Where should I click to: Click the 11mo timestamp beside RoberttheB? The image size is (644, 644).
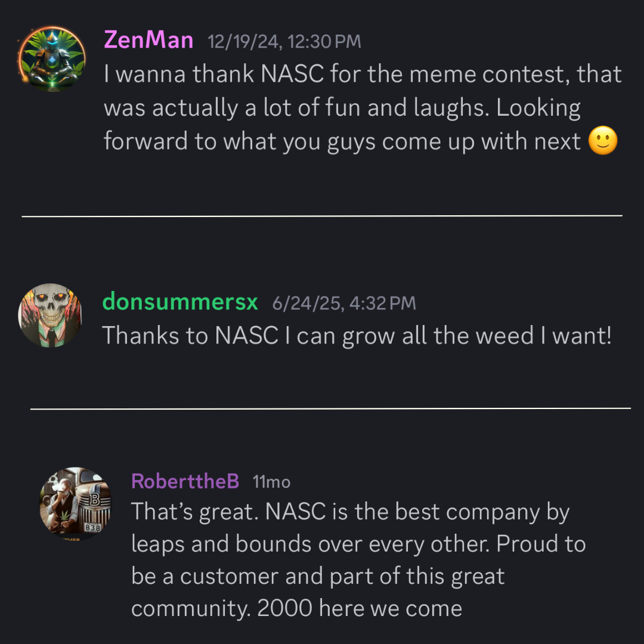271,482
